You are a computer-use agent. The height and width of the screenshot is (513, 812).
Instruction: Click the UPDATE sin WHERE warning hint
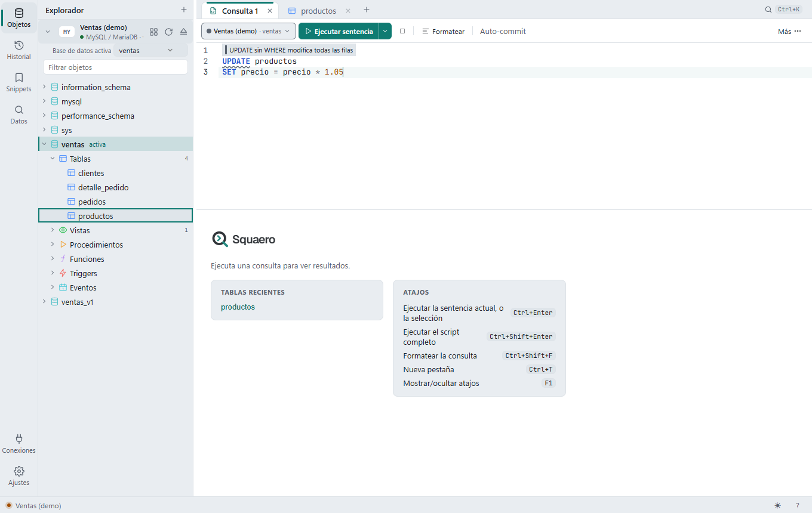tap(290, 50)
